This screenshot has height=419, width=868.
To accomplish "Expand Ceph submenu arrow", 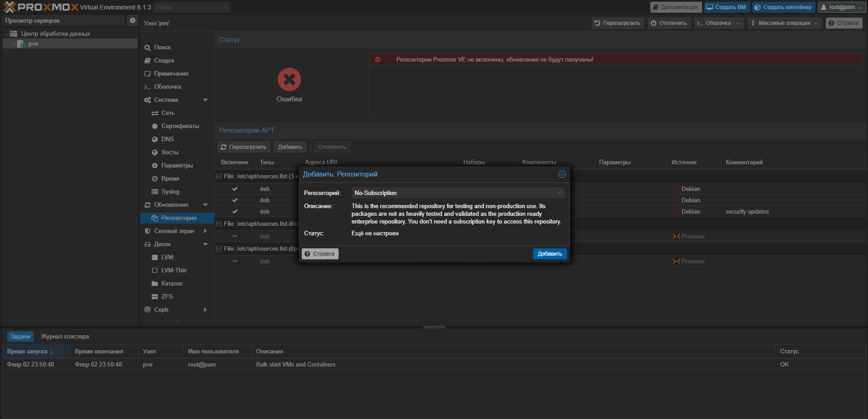I will tap(205, 309).
